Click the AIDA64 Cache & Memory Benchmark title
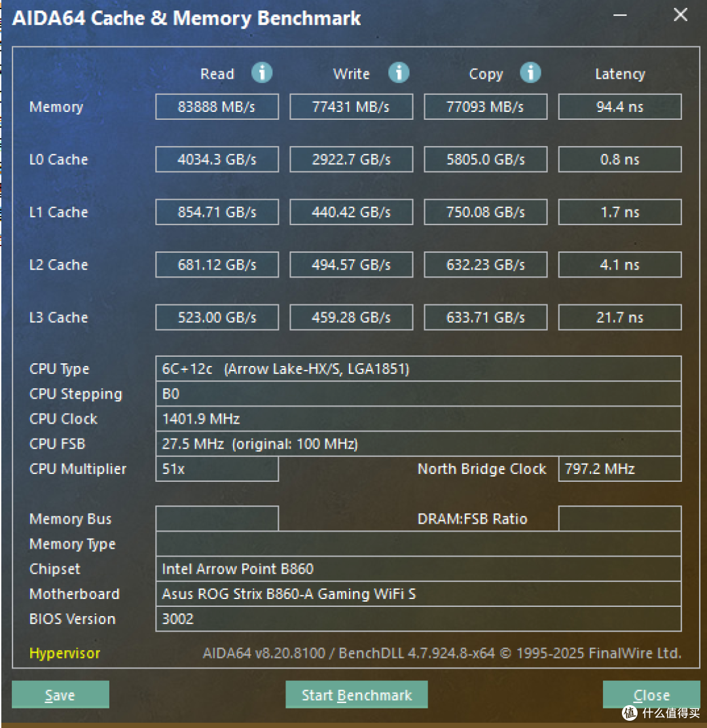Image resolution: width=707 pixels, height=728 pixels. (x=186, y=18)
